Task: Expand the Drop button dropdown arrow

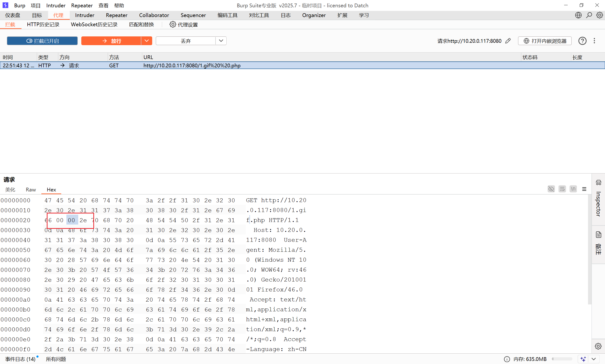Action: click(x=221, y=41)
